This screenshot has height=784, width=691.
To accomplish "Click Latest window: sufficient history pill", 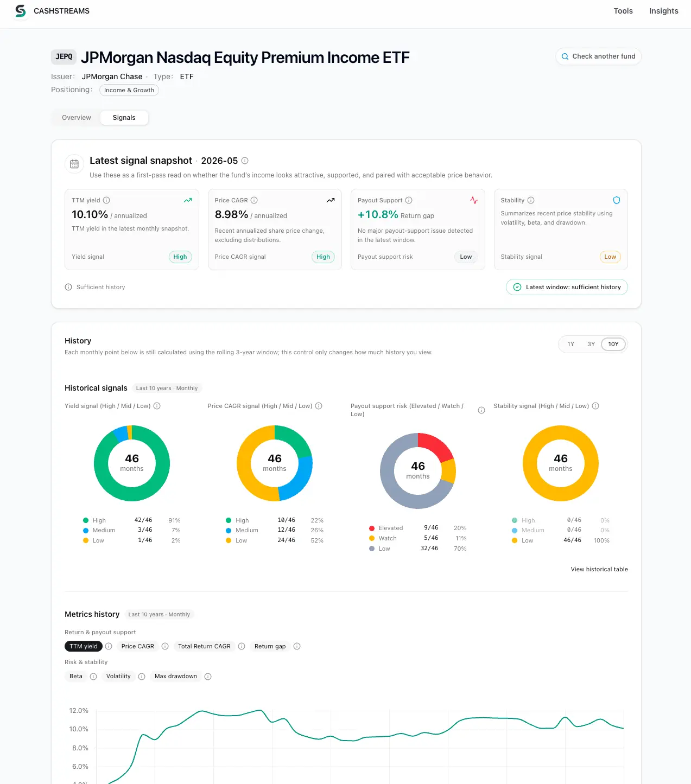I will (x=567, y=287).
